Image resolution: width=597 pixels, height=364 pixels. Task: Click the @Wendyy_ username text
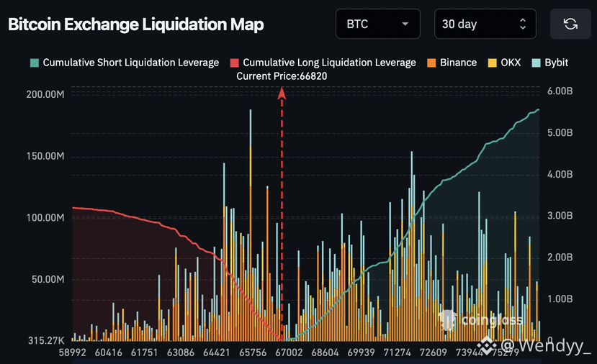point(546,347)
